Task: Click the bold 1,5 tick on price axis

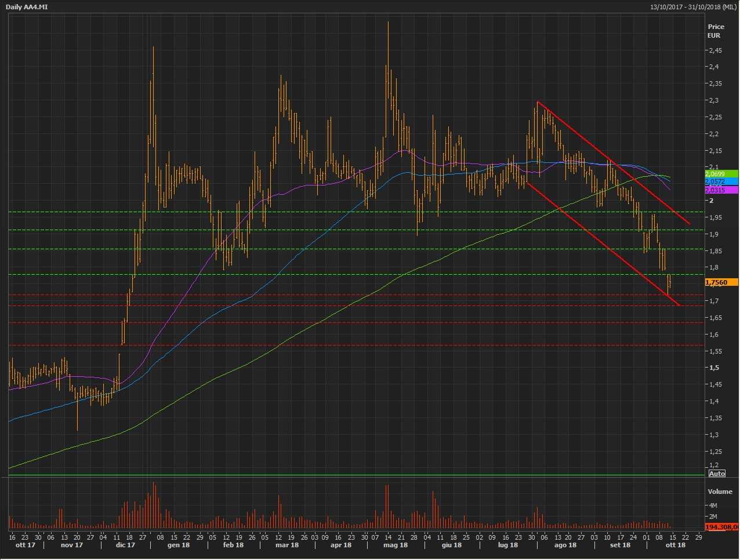Action: (713, 368)
